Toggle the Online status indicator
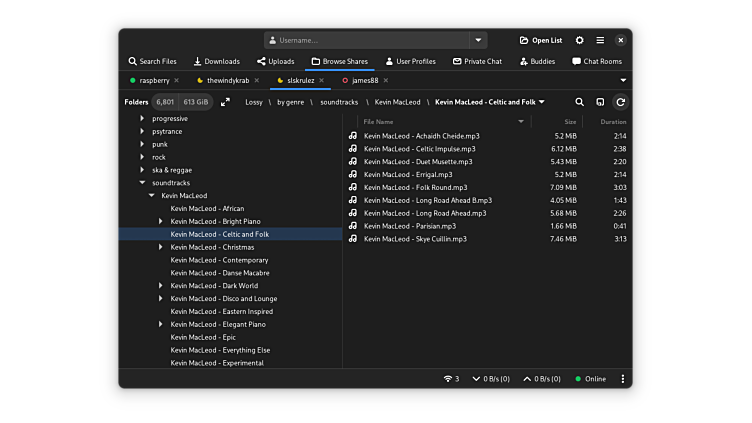 click(x=590, y=379)
